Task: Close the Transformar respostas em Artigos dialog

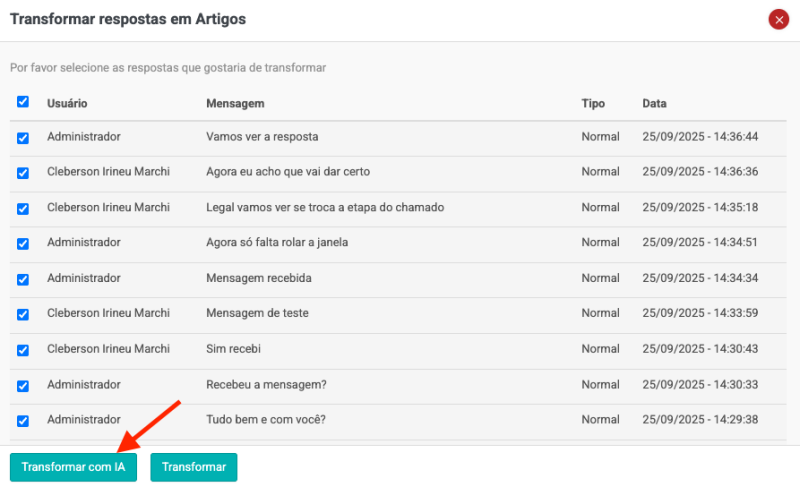Action: pos(778,19)
